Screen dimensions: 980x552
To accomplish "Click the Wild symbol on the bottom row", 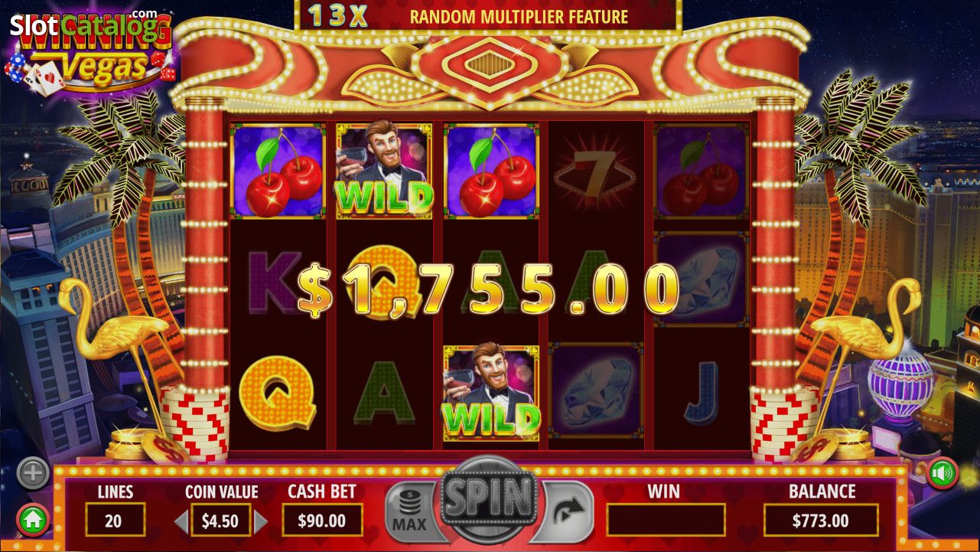I will coord(491,393).
